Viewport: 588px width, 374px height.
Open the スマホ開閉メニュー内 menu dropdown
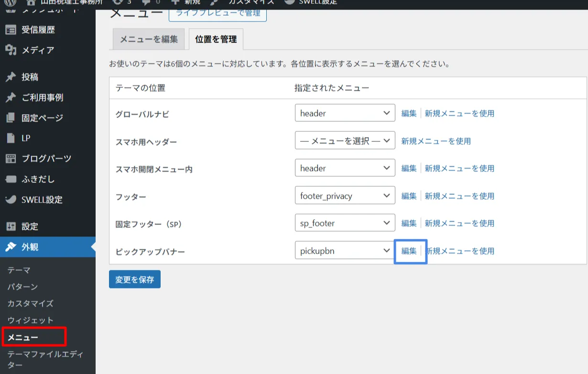345,168
